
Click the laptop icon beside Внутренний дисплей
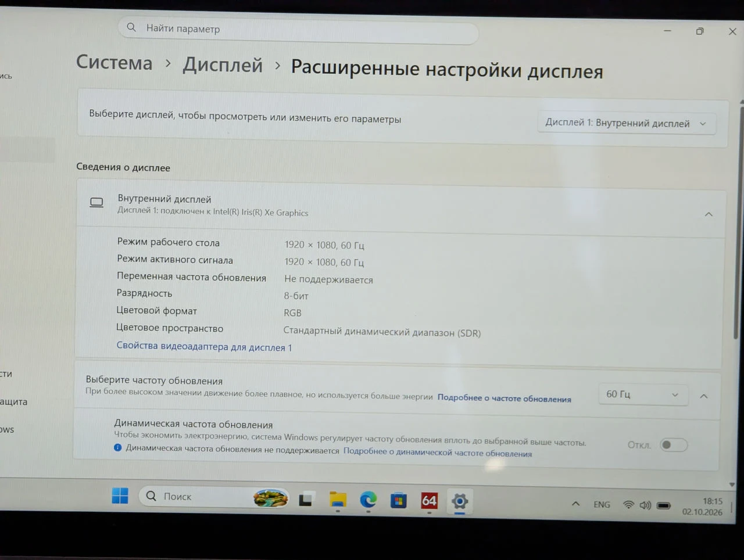[96, 203]
